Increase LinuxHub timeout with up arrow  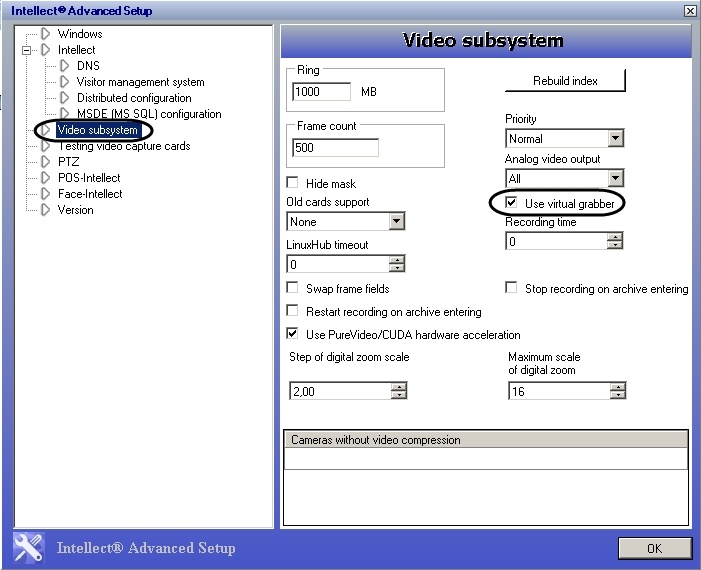click(397, 260)
